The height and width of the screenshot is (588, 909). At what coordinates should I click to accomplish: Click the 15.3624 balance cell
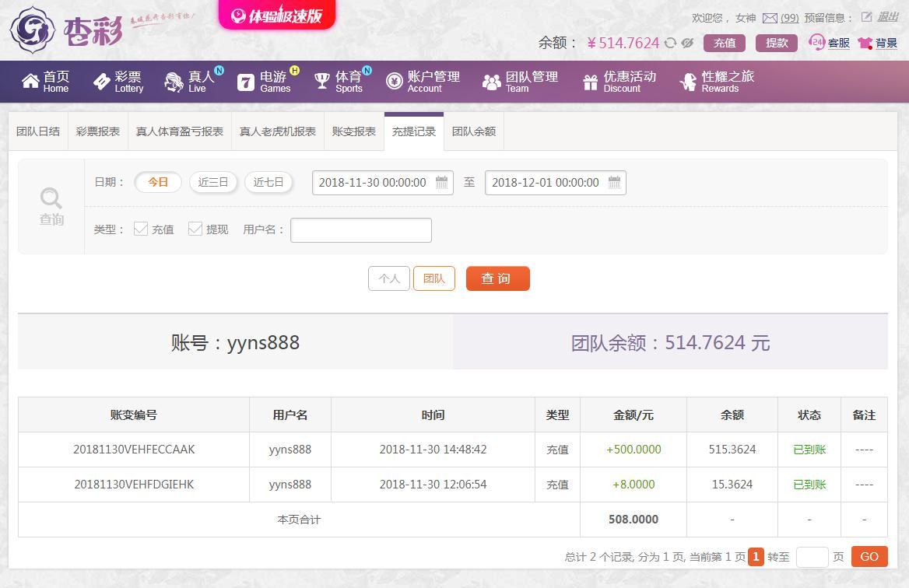732,485
